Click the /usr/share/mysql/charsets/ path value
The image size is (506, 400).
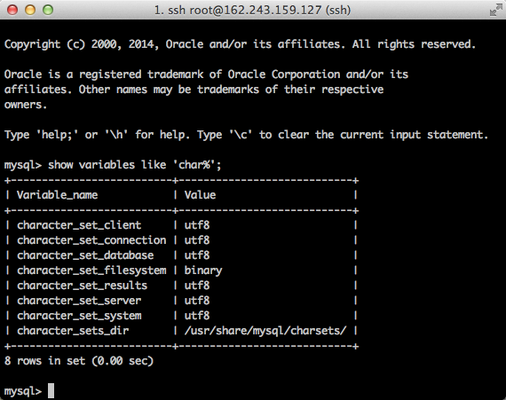(265, 331)
